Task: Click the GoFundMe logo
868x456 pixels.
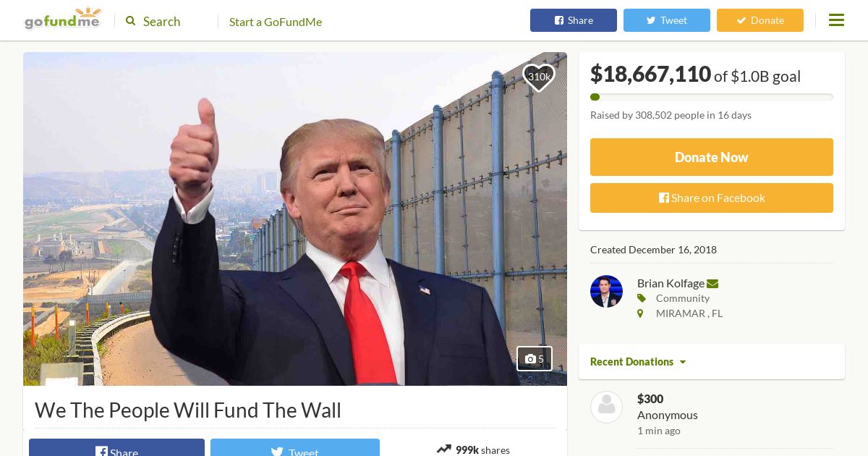Action: pos(63,20)
